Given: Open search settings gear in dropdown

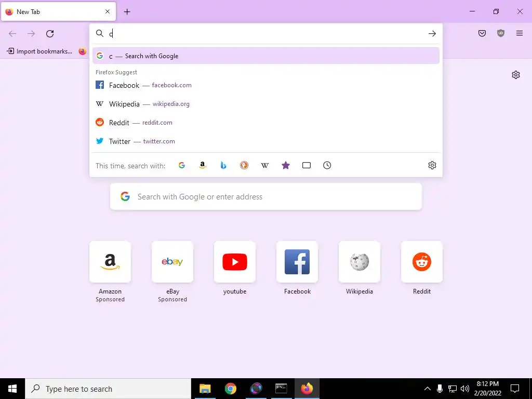Looking at the screenshot, I should (432, 165).
